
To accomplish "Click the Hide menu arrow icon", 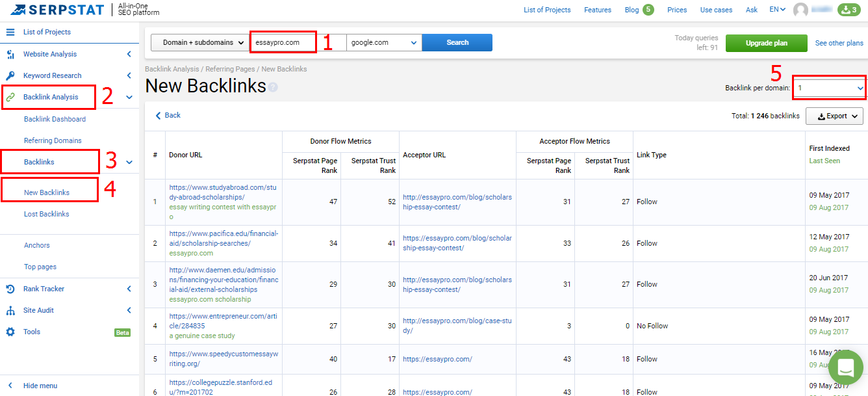I will click(x=10, y=386).
